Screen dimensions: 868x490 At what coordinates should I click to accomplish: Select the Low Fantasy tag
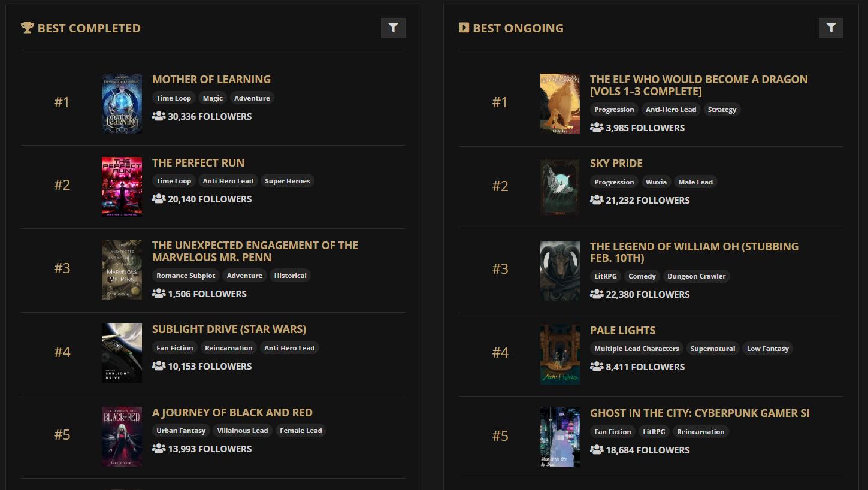(767, 349)
